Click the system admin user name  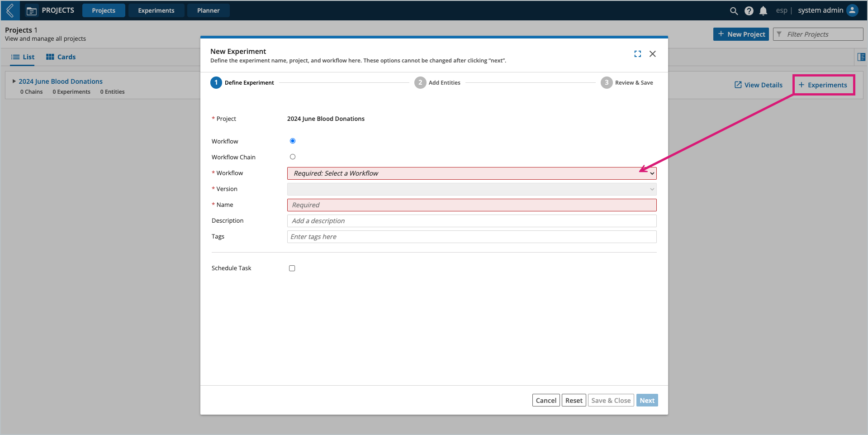(x=821, y=10)
